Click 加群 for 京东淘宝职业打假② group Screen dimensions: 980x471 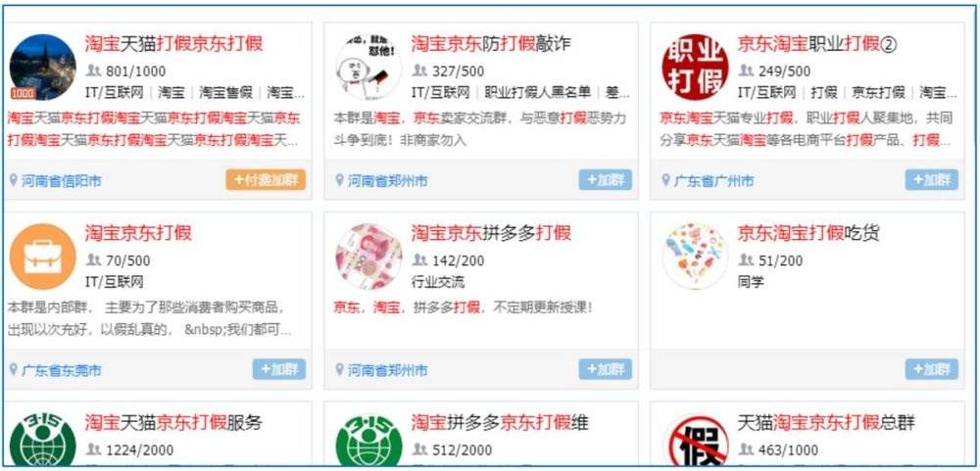click(x=931, y=180)
